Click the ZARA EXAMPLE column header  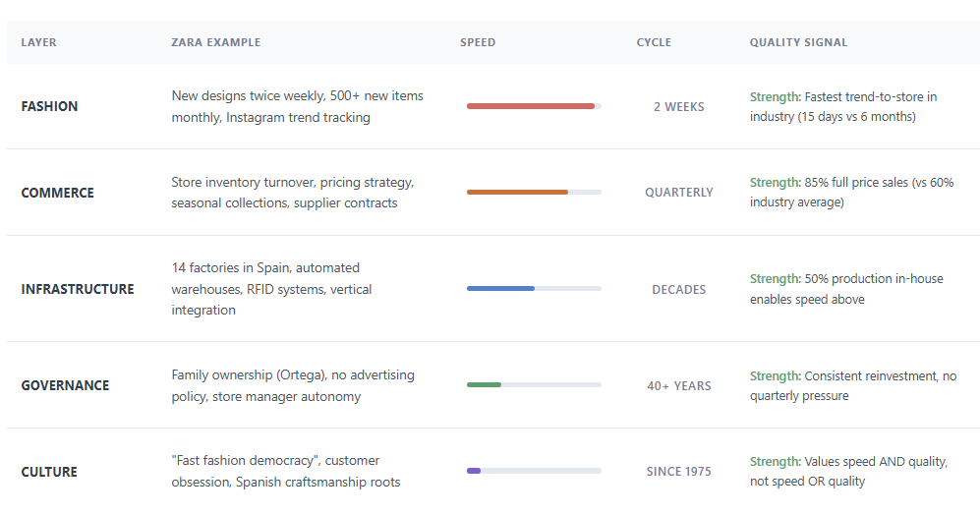click(215, 42)
